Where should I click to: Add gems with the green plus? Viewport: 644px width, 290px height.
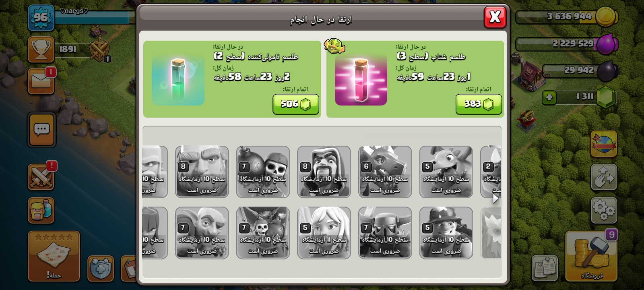tap(549, 97)
